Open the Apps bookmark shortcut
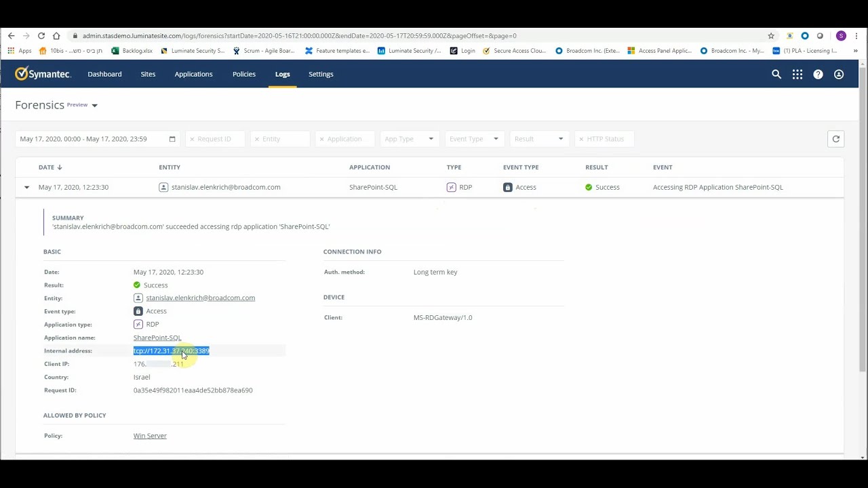The image size is (868, 488). pos(20,51)
